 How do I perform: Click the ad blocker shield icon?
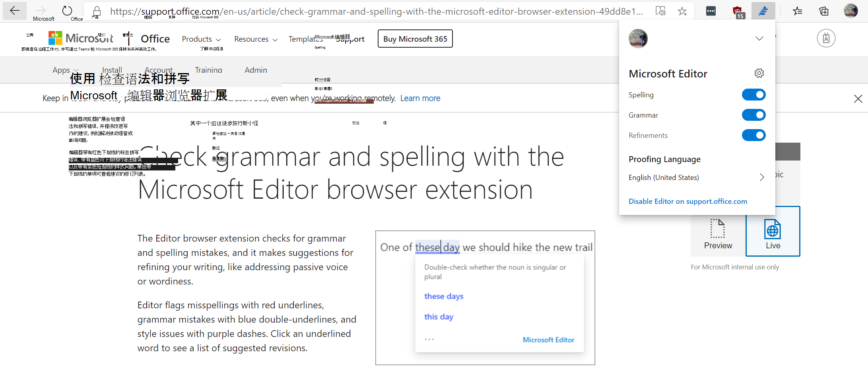(738, 11)
